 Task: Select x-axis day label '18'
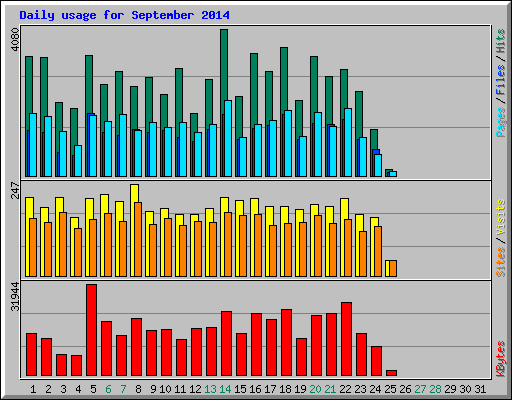coord(285,389)
